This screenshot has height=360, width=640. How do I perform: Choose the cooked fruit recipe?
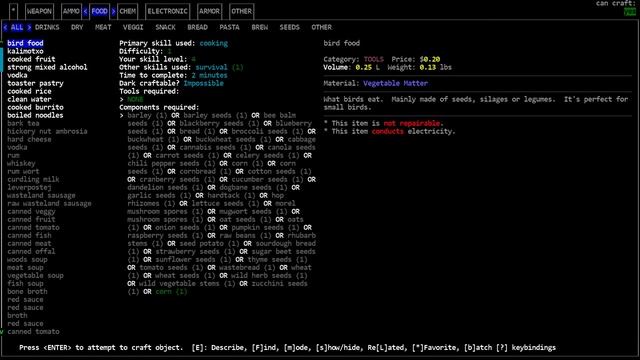[31, 59]
